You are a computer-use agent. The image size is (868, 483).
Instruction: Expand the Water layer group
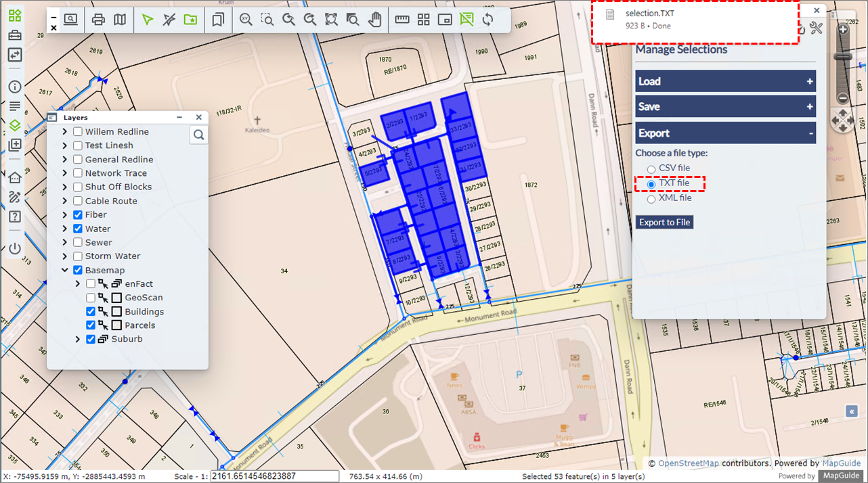(65, 229)
